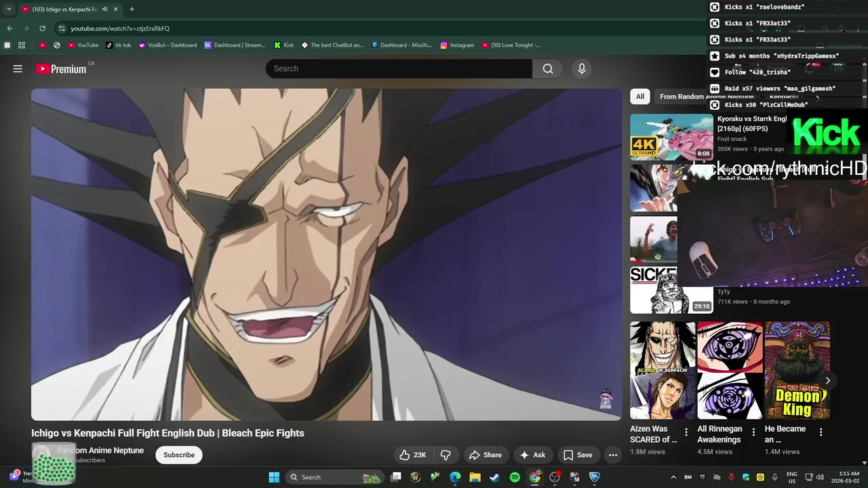Go back in browser history

click(x=9, y=28)
